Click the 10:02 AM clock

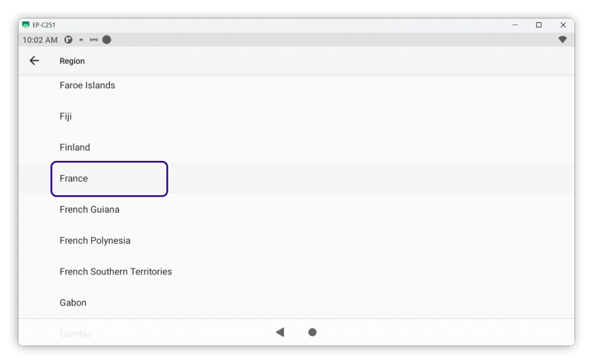pyautogui.click(x=40, y=40)
